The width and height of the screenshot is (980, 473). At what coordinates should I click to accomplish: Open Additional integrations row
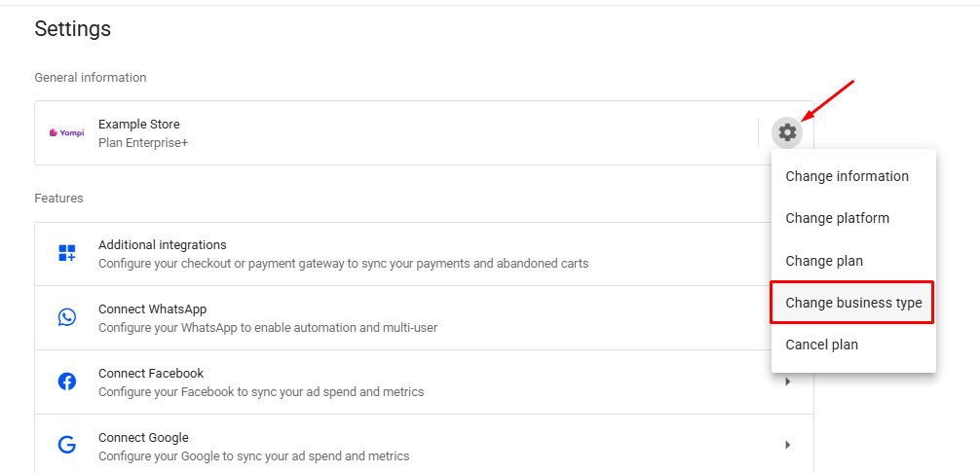click(343, 254)
